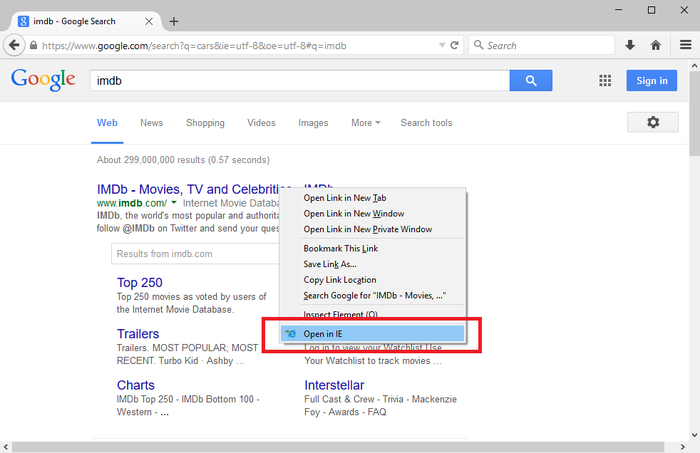700x453 pixels.
Task: Choose Copy Link Location
Action: tap(373, 280)
